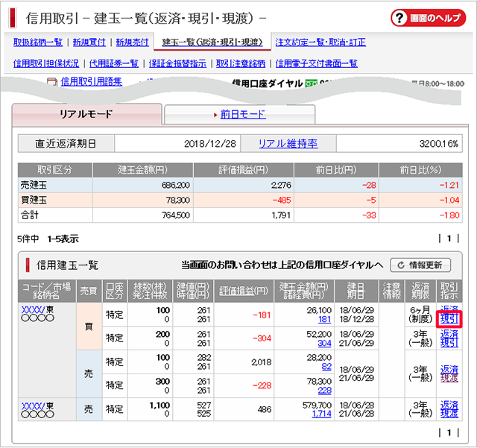Click 現引 highlighted in red box
The height and width of the screenshot is (448, 477).
tap(449, 319)
